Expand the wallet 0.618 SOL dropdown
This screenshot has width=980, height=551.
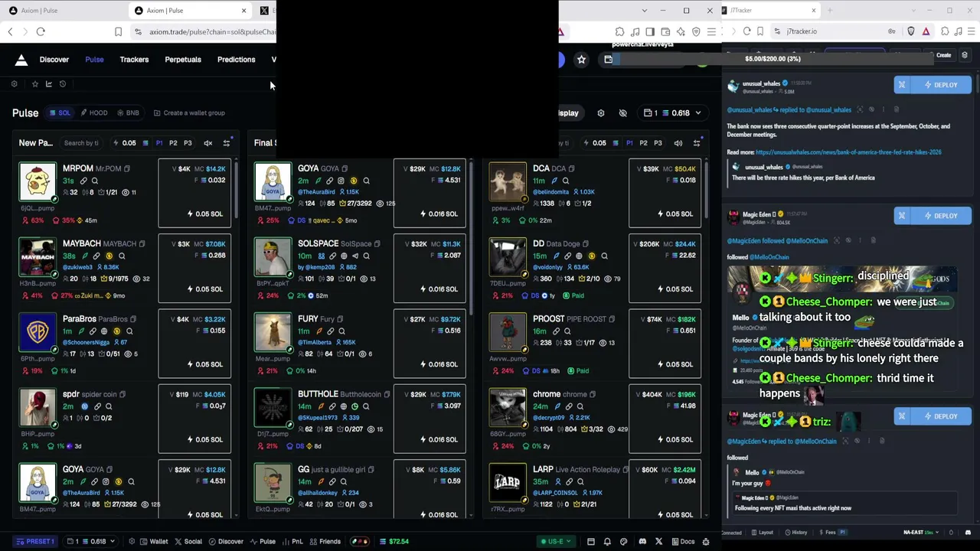[673, 113]
